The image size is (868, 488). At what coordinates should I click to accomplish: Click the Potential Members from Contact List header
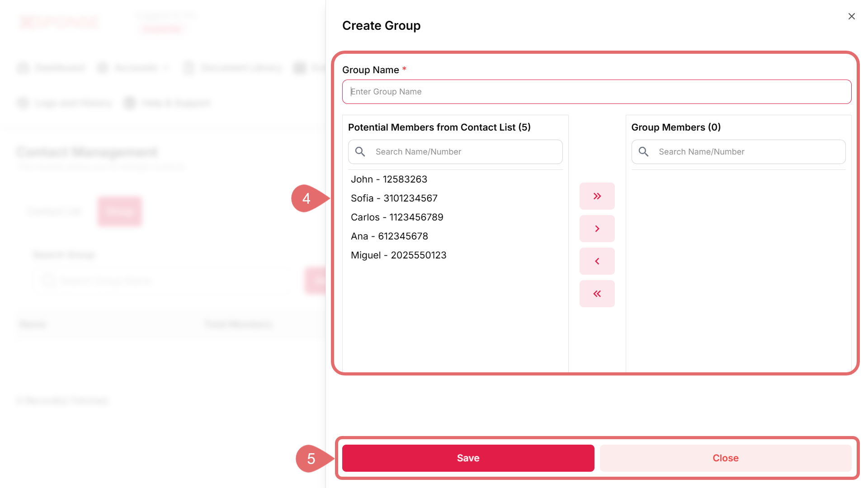[439, 127]
